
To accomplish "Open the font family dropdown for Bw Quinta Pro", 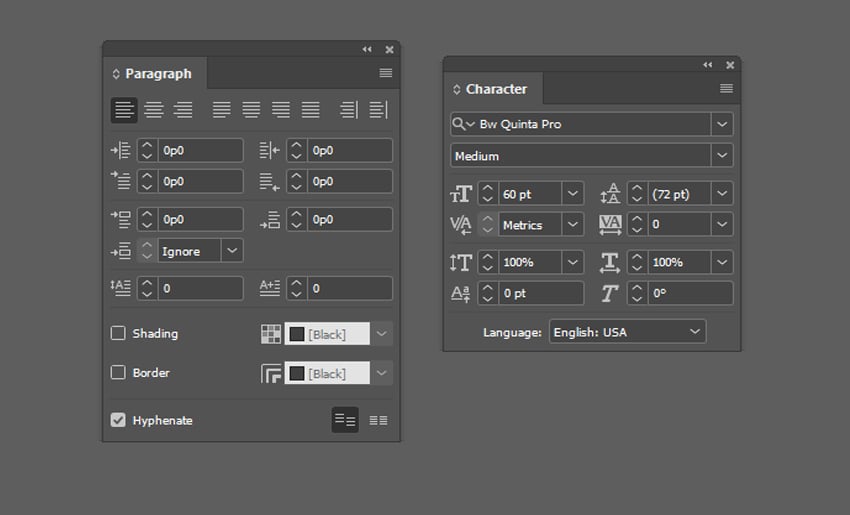I will [722, 124].
